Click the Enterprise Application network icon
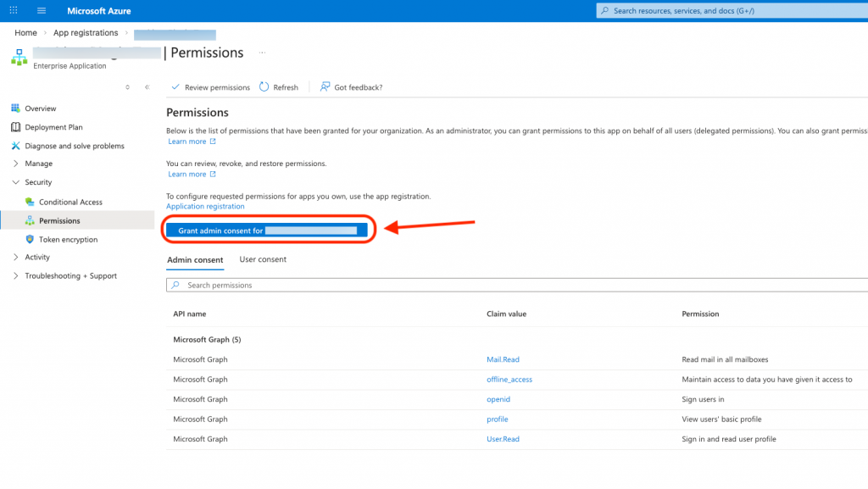868x489 pixels. click(19, 57)
